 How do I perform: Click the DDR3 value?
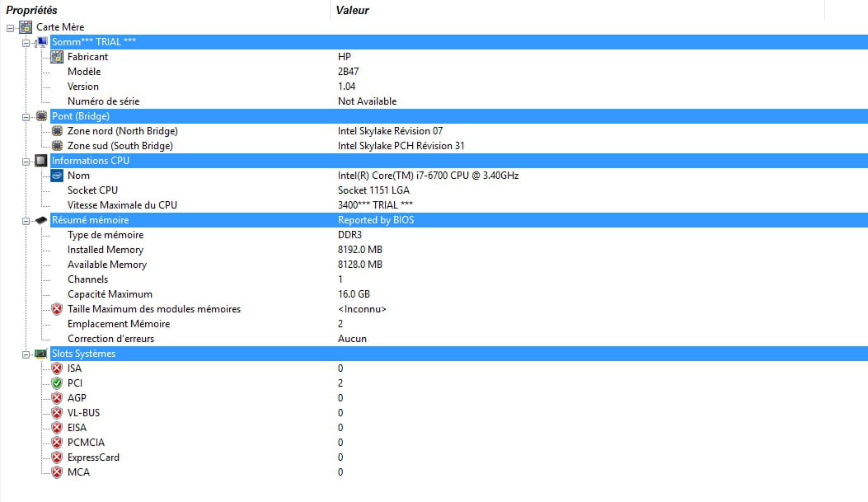pyautogui.click(x=350, y=235)
